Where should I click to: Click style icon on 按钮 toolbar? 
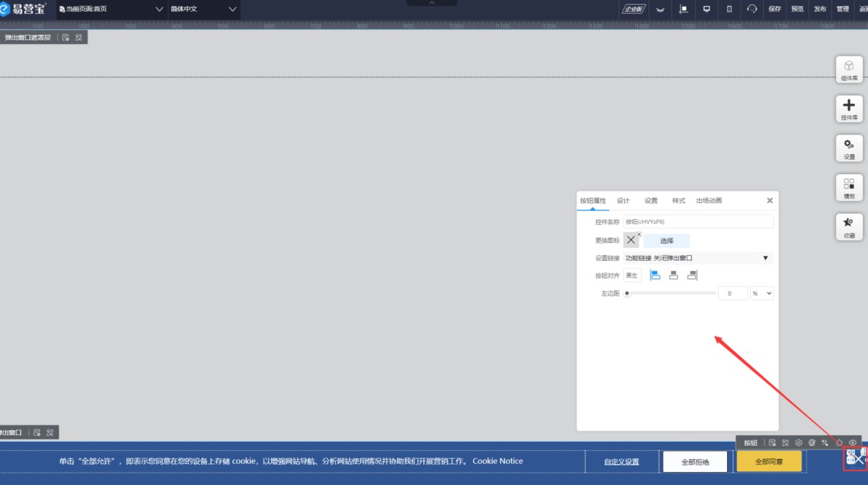coord(812,442)
